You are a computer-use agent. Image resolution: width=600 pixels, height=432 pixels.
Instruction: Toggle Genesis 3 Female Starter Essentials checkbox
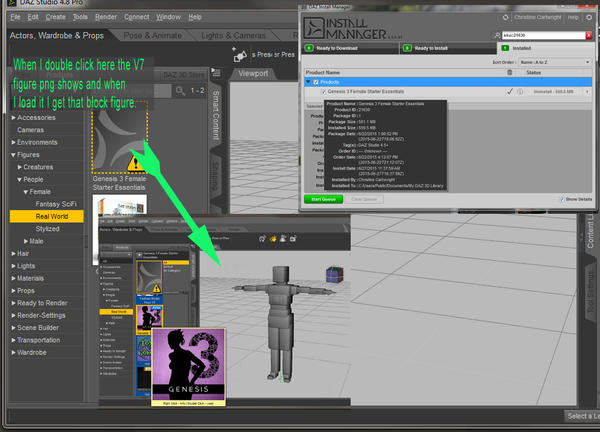pos(323,92)
